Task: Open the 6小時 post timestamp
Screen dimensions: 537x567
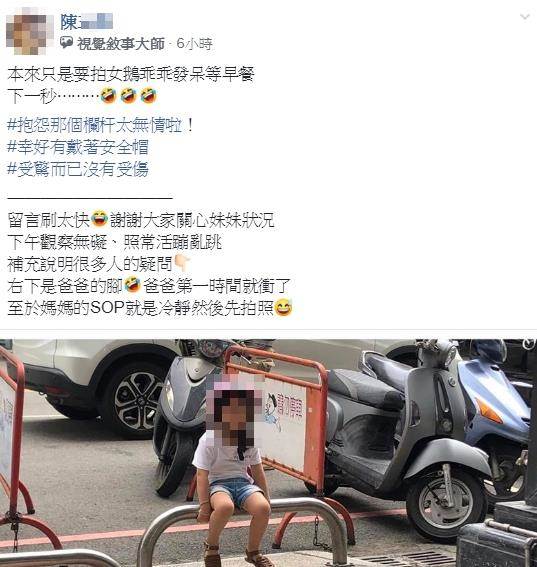Action: 194,44
